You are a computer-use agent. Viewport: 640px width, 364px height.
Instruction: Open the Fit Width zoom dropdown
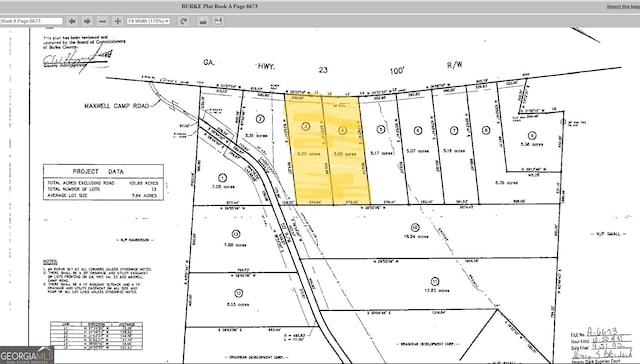149,21
